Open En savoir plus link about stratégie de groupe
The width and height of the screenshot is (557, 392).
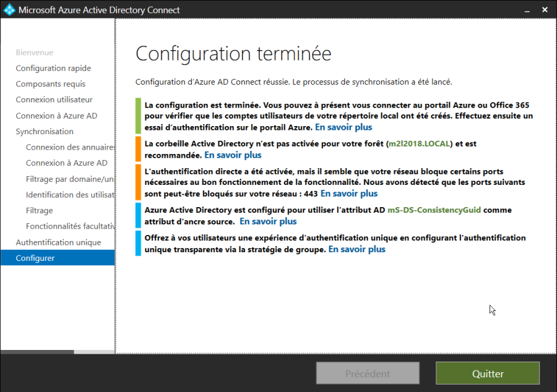[356, 249]
